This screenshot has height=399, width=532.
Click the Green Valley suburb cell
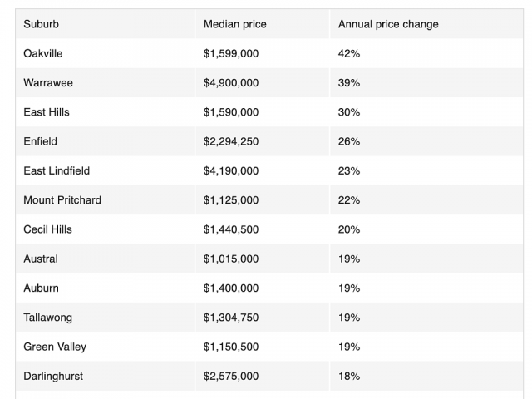coord(55,347)
